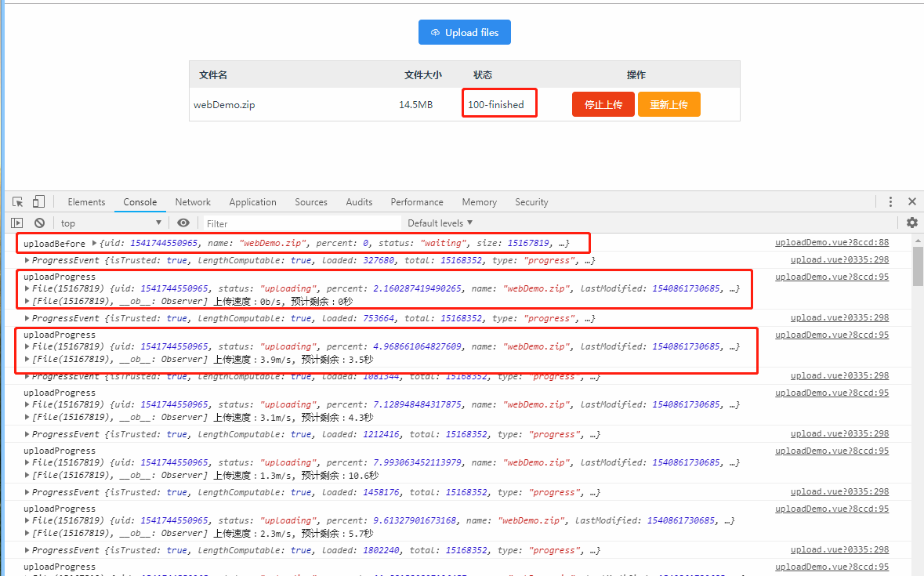Open the Application tab
The width and height of the screenshot is (924, 576).
[x=252, y=202]
